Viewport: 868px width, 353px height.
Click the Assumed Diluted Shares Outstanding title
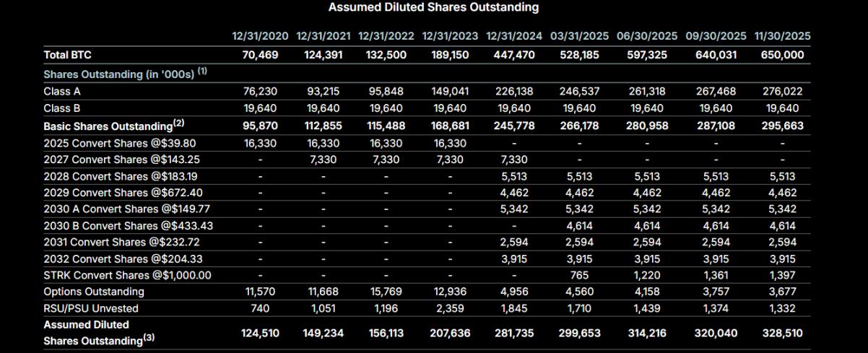tap(433, 8)
